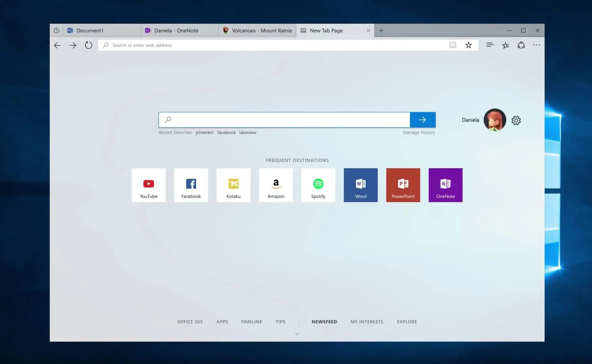This screenshot has width=592, height=364.
Task: Search again for pinterest from recent searches
Action: coord(204,132)
